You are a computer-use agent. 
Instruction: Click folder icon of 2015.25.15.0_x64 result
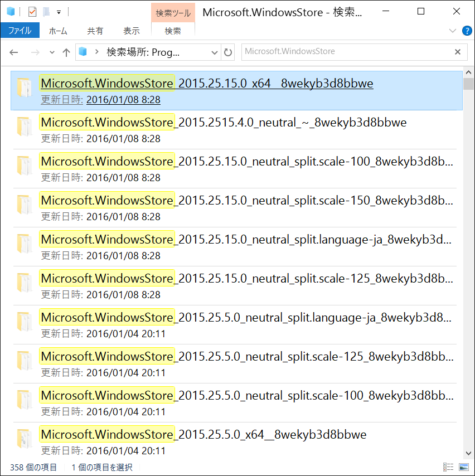25,88
